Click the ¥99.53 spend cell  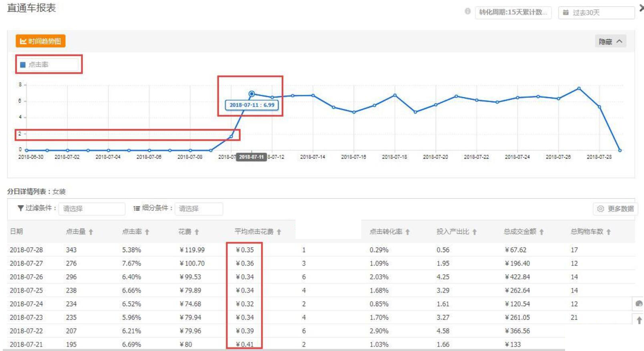pos(190,277)
